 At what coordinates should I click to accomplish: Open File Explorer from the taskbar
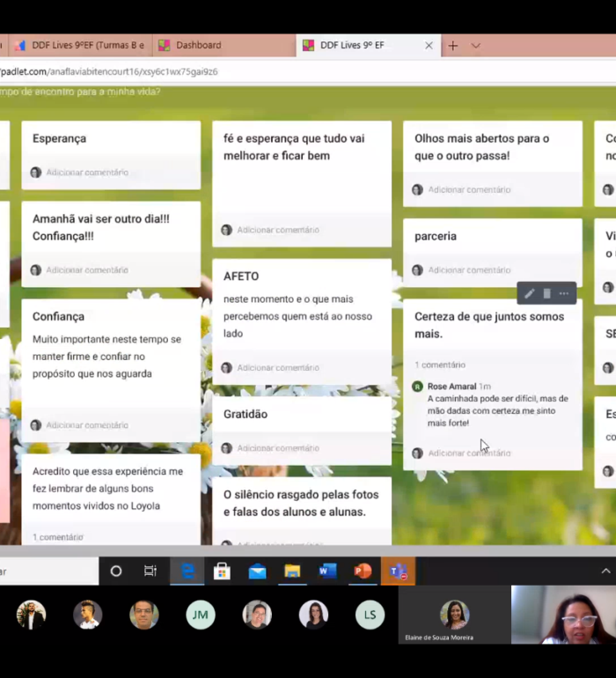tap(292, 571)
